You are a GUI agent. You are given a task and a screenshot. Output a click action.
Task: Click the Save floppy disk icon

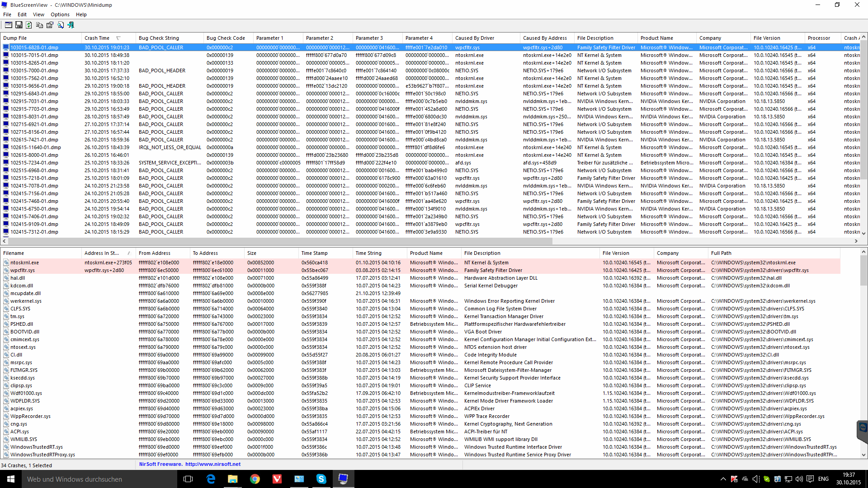pyautogui.click(x=19, y=25)
